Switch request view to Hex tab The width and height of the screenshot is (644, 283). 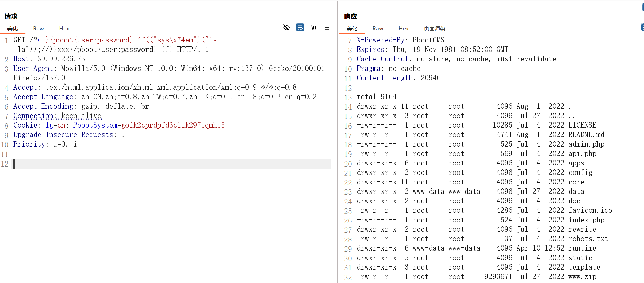64,28
